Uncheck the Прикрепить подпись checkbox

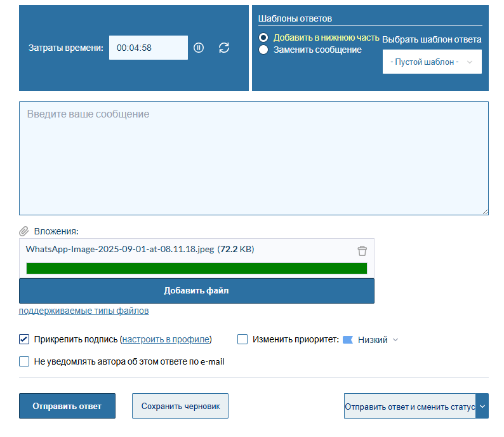[24, 339]
